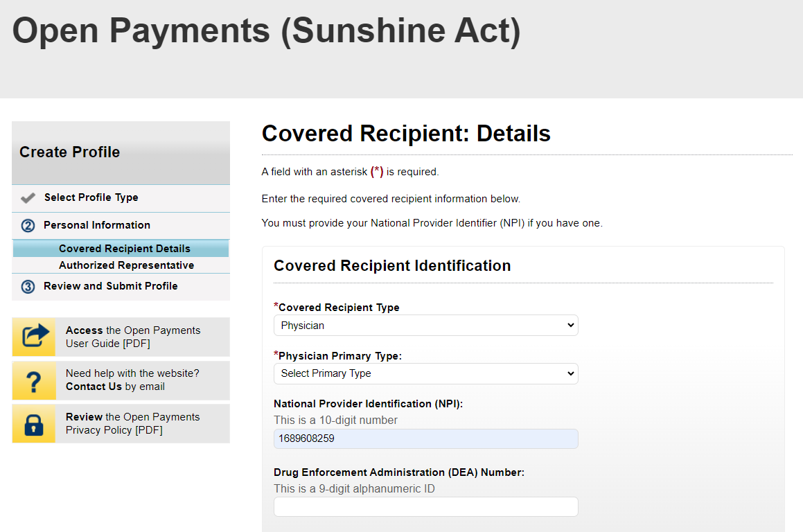Open the Covered Recipient Type dropdown
The image size is (803, 532).
(x=425, y=325)
